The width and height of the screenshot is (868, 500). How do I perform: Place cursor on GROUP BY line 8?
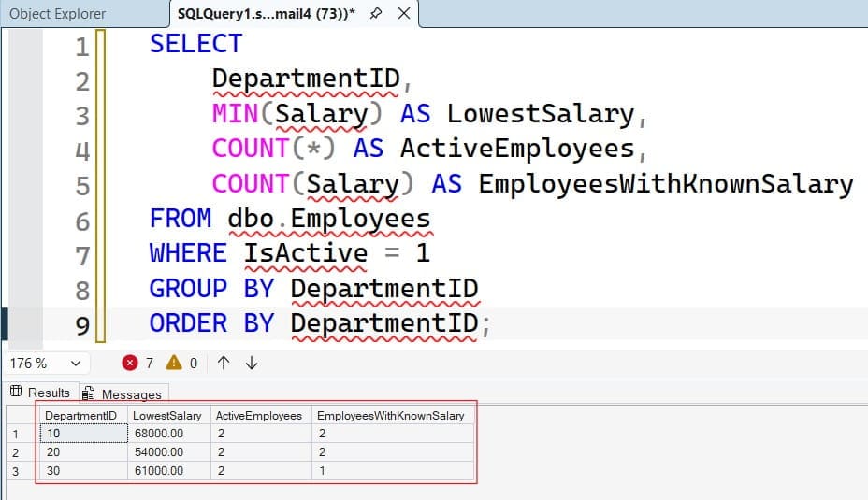pos(313,288)
